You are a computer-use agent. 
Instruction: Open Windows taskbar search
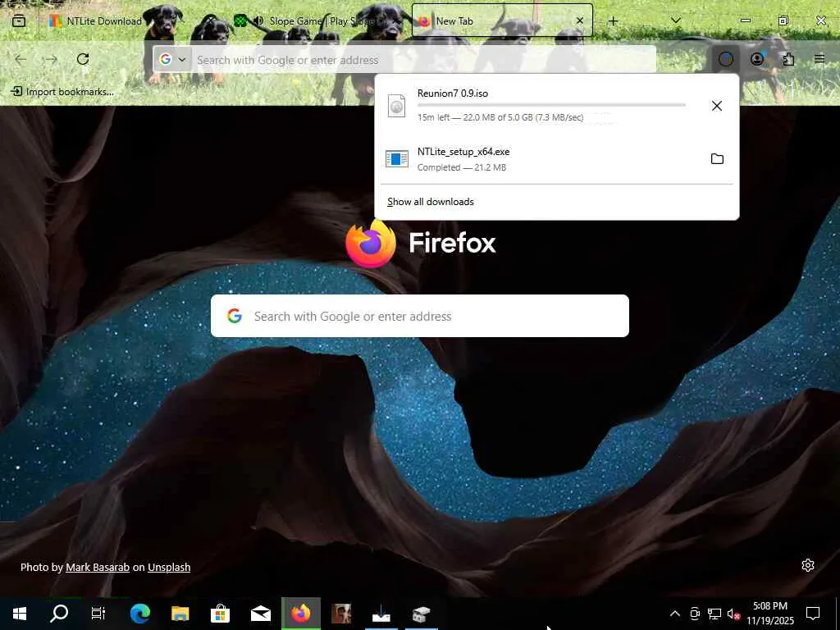[59, 614]
